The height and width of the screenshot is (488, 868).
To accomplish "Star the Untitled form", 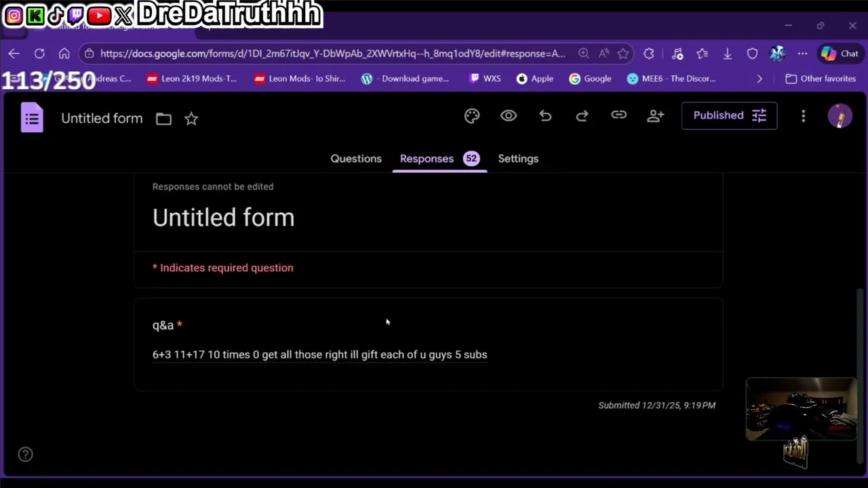I will coord(191,119).
